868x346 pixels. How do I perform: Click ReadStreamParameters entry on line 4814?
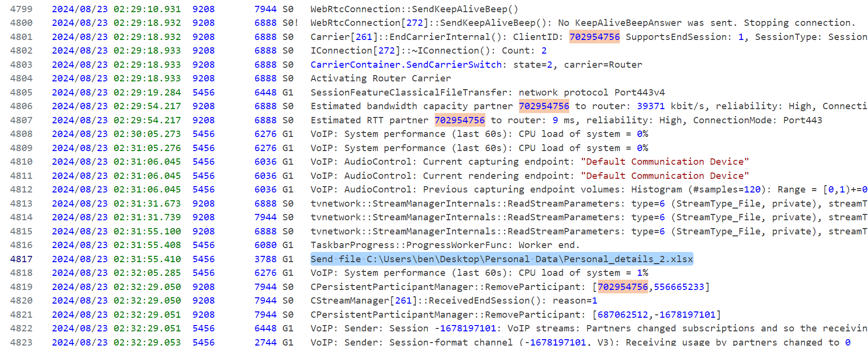coord(589,217)
